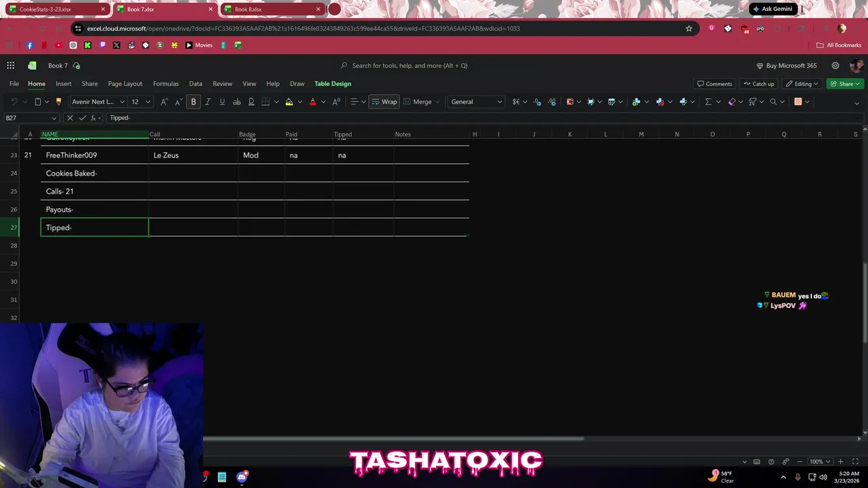Toggle Bold formatting

click(x=193, y=102)
